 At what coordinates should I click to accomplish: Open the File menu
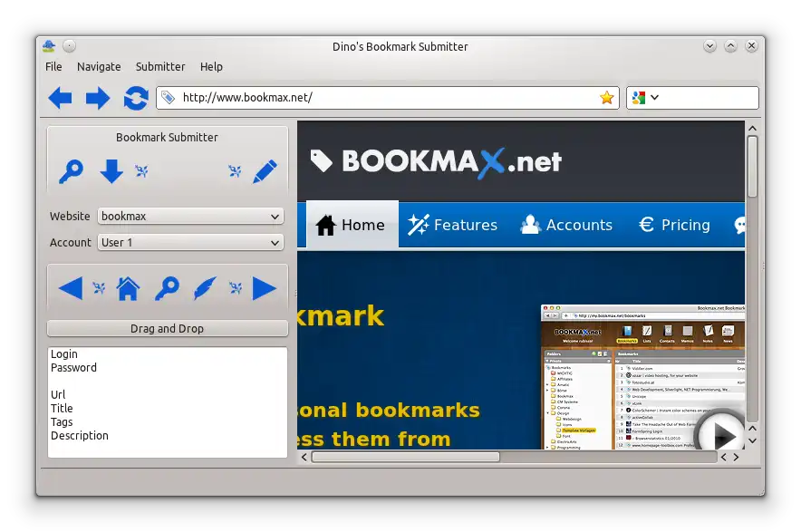click(53, 67)
